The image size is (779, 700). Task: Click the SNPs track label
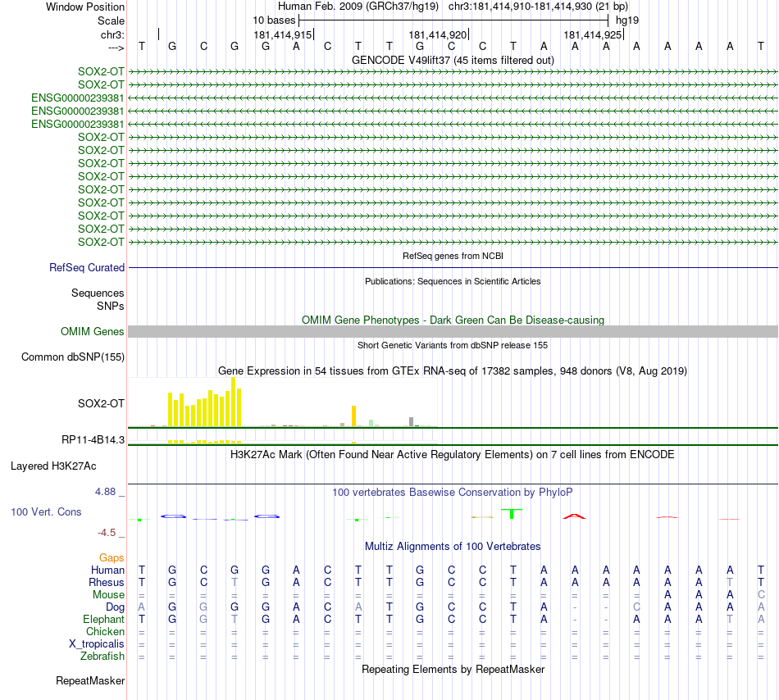click(x=111, y=306)
